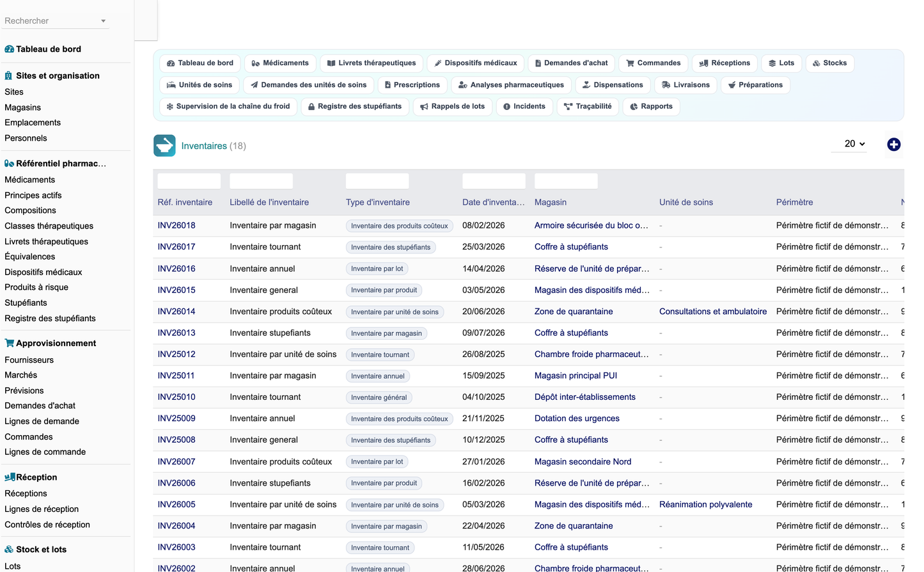Open Analyses pharmaceutiques toolbar button
This screenshot has height=572, width=924.
[511, 85]
